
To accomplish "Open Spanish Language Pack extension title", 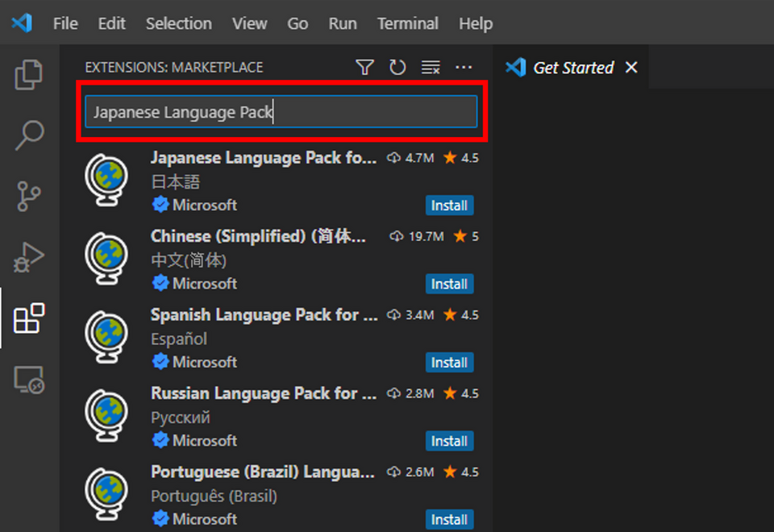I will pyautogui.click(x=264, y=315).
